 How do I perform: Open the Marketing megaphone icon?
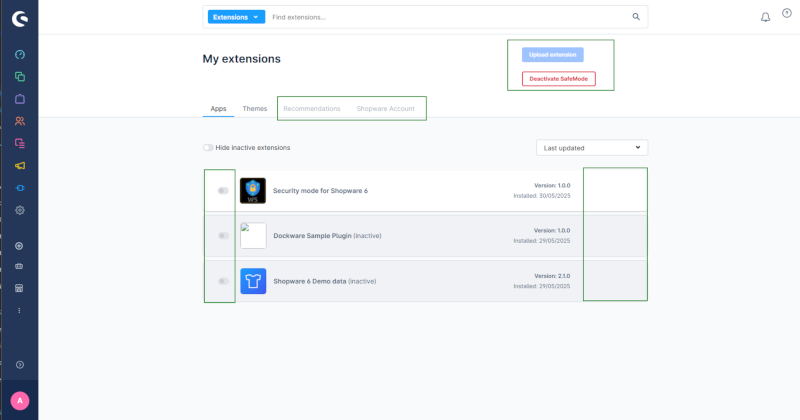pos(20,166)
